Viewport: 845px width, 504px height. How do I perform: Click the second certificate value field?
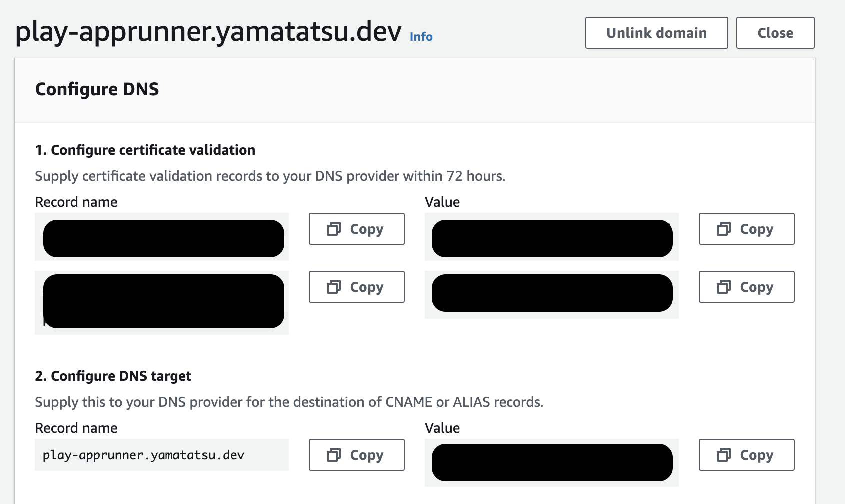tap(551, 294)
